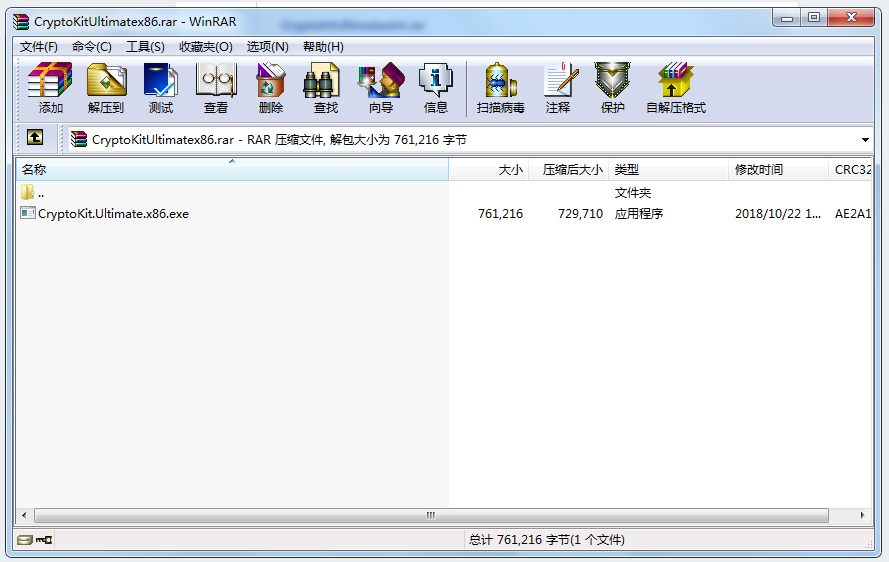The width and height of the screenshot is (889, 562).
Task: Click the 删除 (Delete) toolbar icon
Action: (270, 88)
